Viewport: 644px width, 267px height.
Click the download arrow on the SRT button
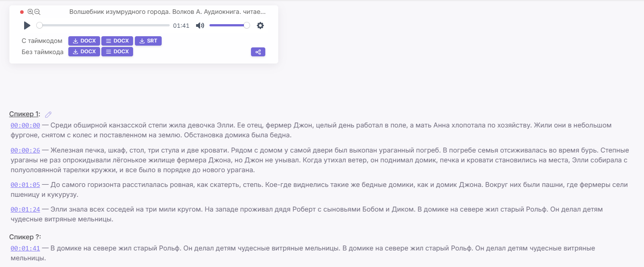(141, 41)
